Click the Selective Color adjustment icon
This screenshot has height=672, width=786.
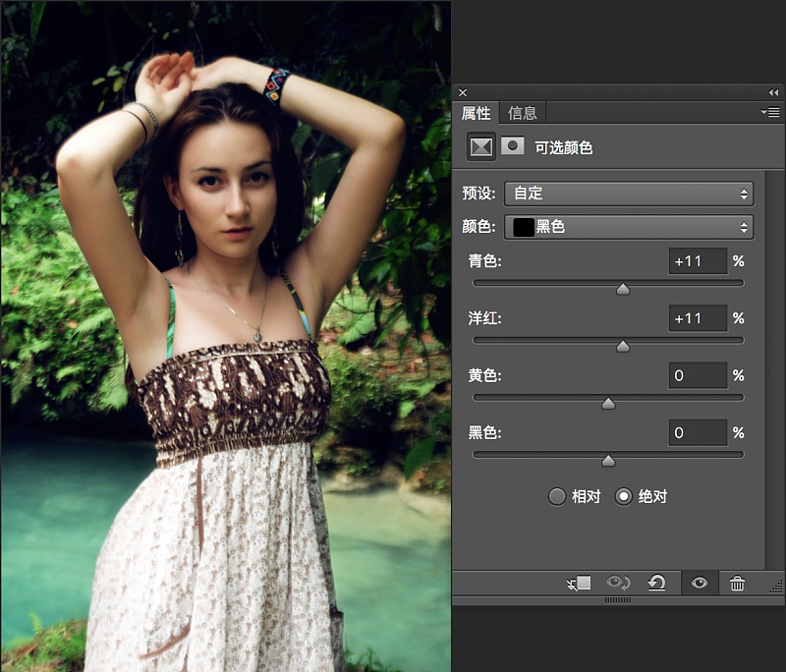tap(481, 146)
